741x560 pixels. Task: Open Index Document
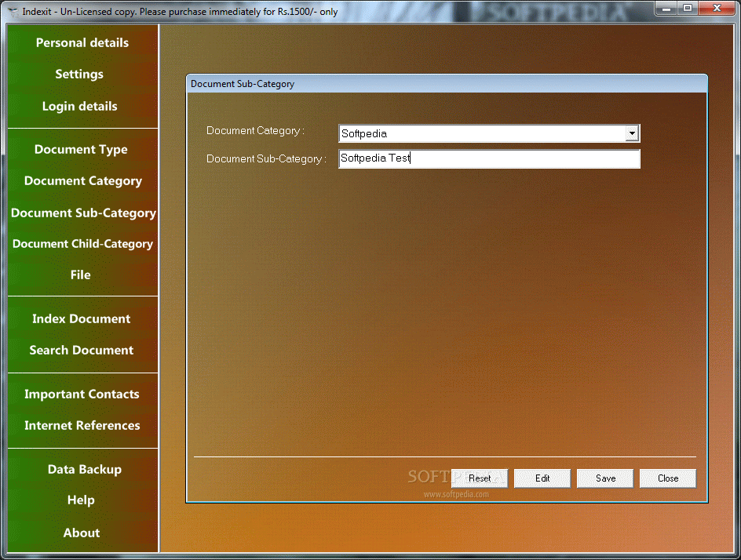tap(81, 318)
